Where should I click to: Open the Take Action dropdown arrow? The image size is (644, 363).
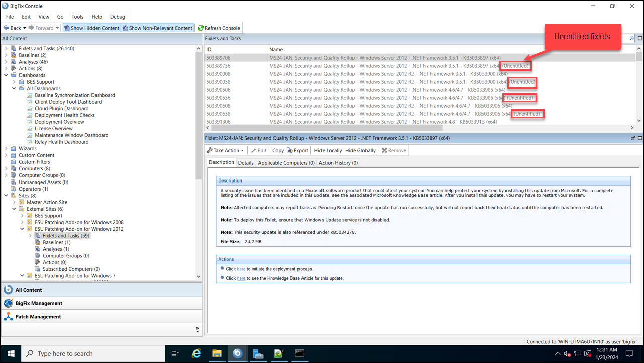tap(242, 150)
